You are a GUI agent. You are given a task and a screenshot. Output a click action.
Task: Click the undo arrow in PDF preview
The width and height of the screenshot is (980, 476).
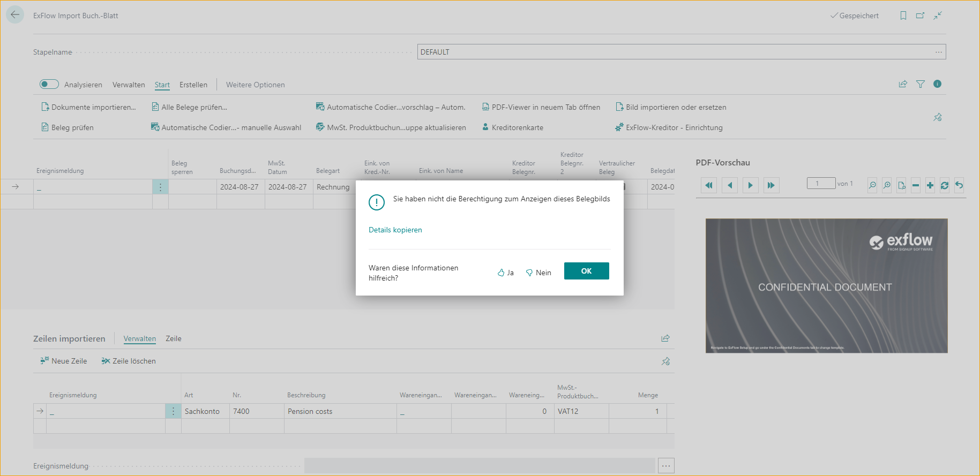click(x=959, y=185)
